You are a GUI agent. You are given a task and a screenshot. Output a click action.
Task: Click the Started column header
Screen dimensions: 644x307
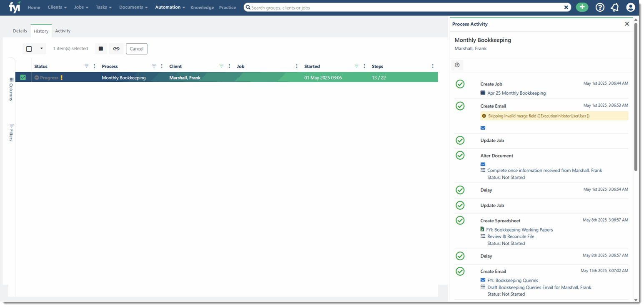[x=312, y=66]
